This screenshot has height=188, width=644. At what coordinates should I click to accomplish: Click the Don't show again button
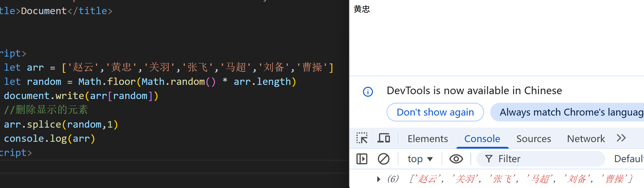click(x=435, y=112)
